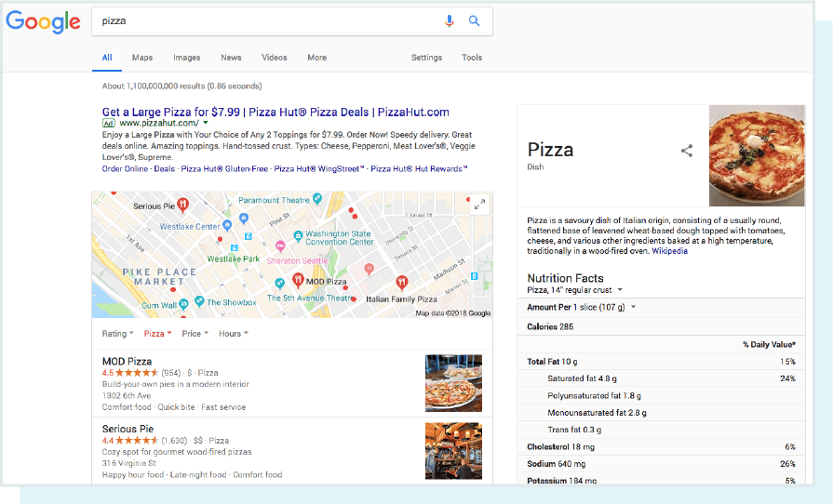Expand the Pizza category filter dropdown
The height and width of the screenshot is (504, 833).
coord(157,334)
